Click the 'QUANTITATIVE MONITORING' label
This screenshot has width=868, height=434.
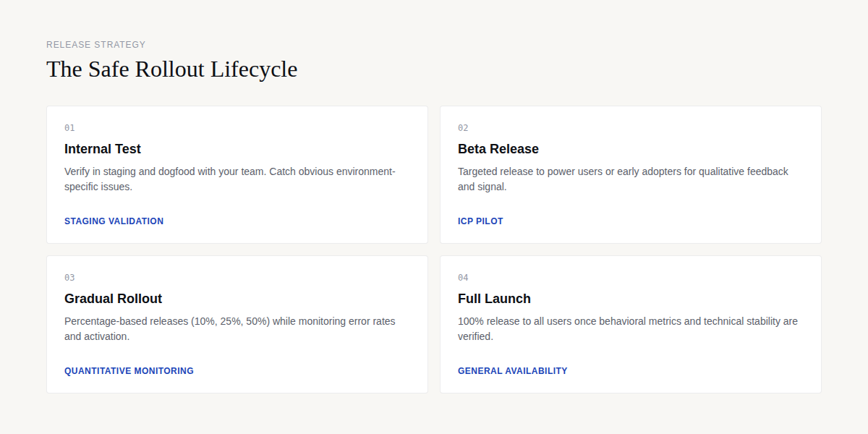point(129,371)
